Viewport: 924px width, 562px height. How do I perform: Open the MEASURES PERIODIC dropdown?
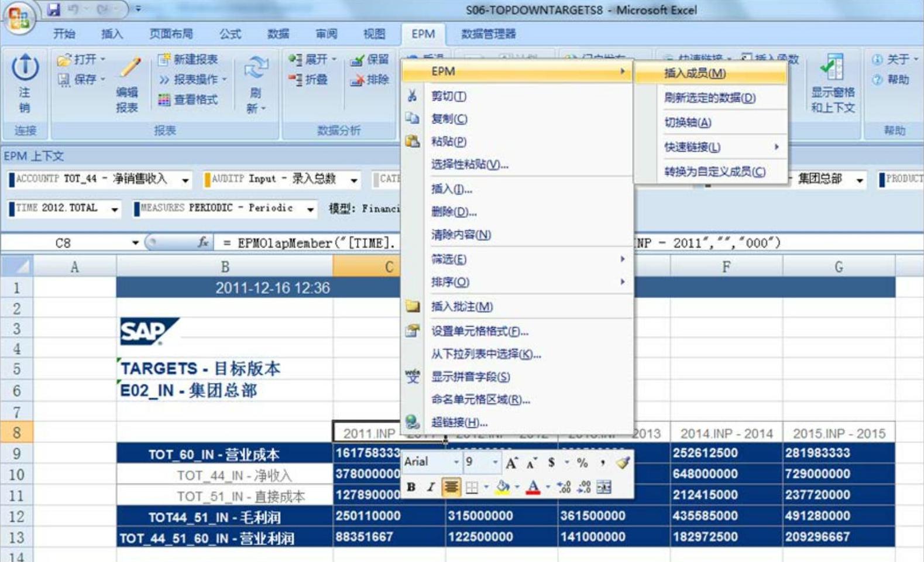click(x=310, y=209)
